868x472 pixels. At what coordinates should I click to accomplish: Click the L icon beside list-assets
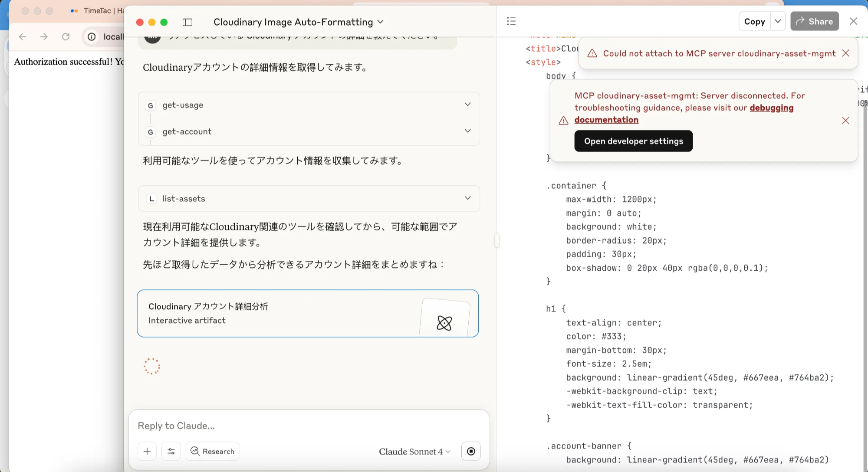(x=151, y=199)
